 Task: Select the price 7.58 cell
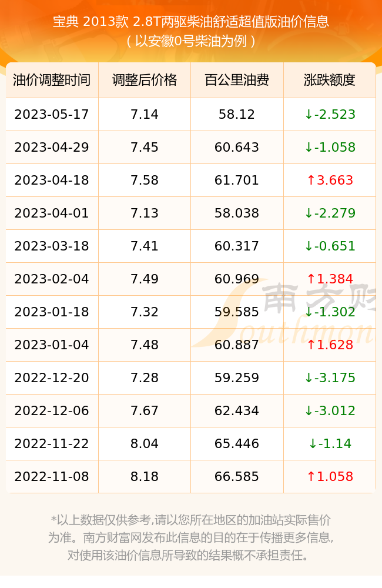tap(145, 181)
